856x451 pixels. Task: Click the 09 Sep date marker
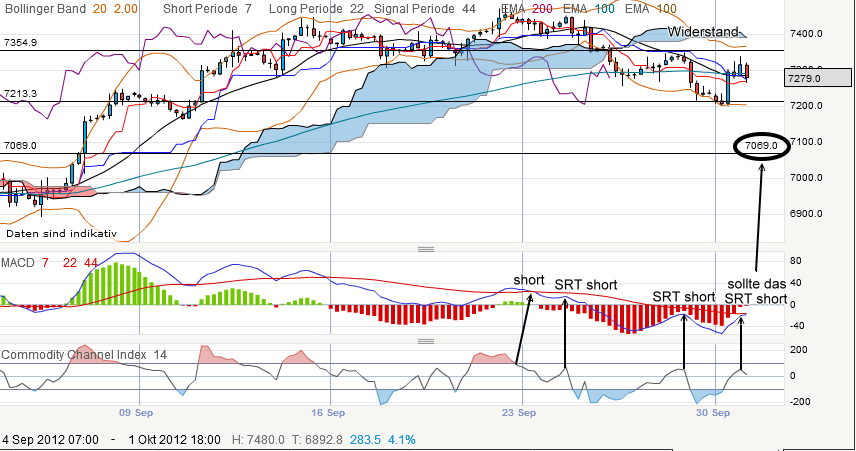[136, 412]
